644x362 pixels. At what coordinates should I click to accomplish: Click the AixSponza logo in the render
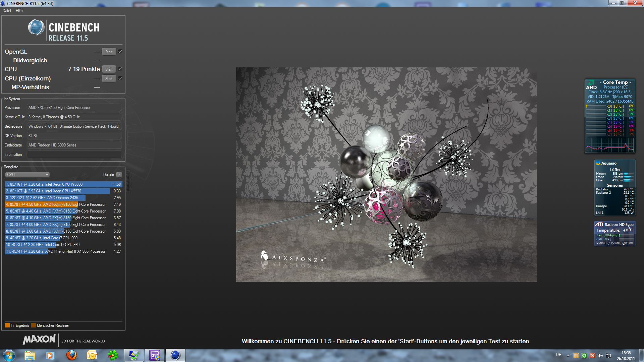click(x=293, y=257)
